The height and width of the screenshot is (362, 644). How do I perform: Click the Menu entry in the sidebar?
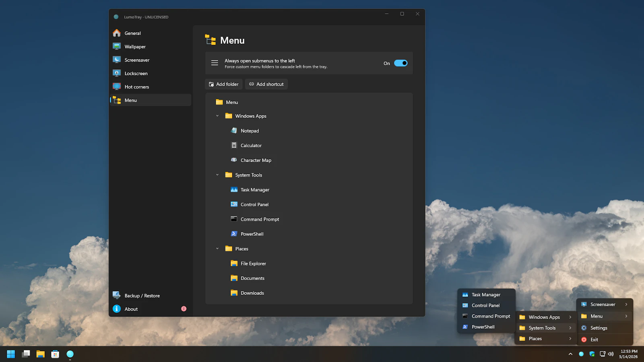[150, 100]
